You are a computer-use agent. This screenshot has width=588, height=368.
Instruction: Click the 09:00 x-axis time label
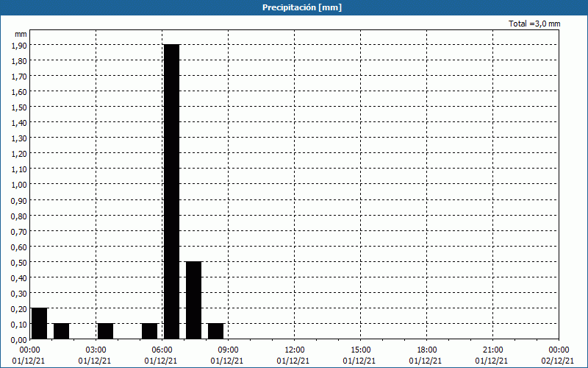point(228,350)
